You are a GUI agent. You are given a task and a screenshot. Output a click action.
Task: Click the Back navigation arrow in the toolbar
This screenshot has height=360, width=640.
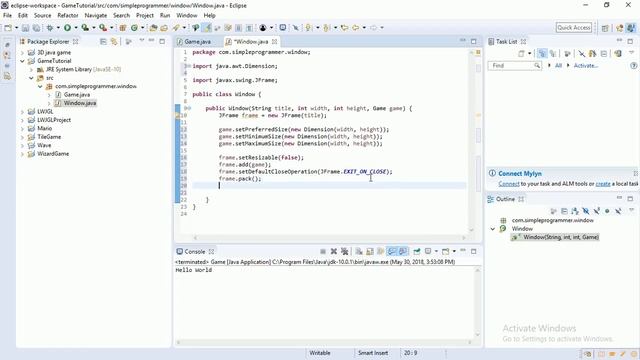coord(356,28)
